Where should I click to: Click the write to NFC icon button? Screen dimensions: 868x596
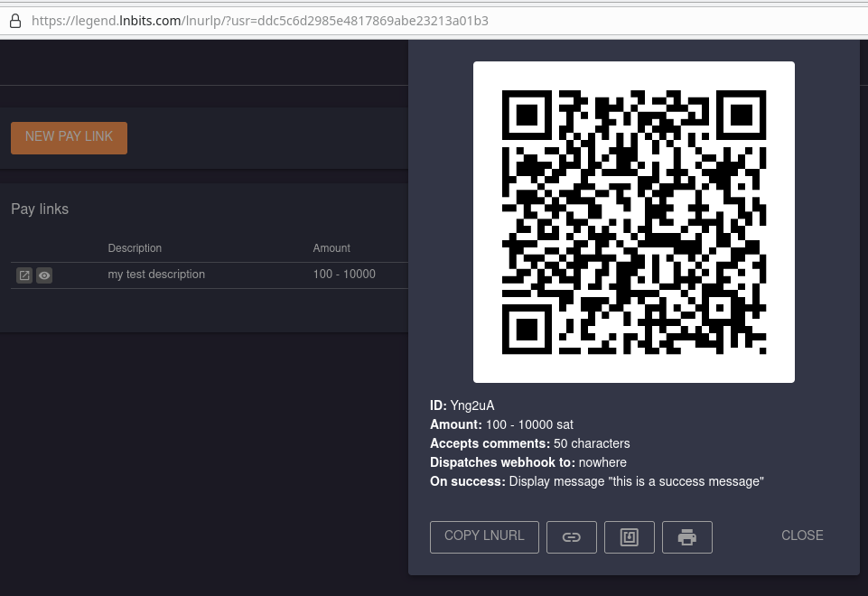630,536
